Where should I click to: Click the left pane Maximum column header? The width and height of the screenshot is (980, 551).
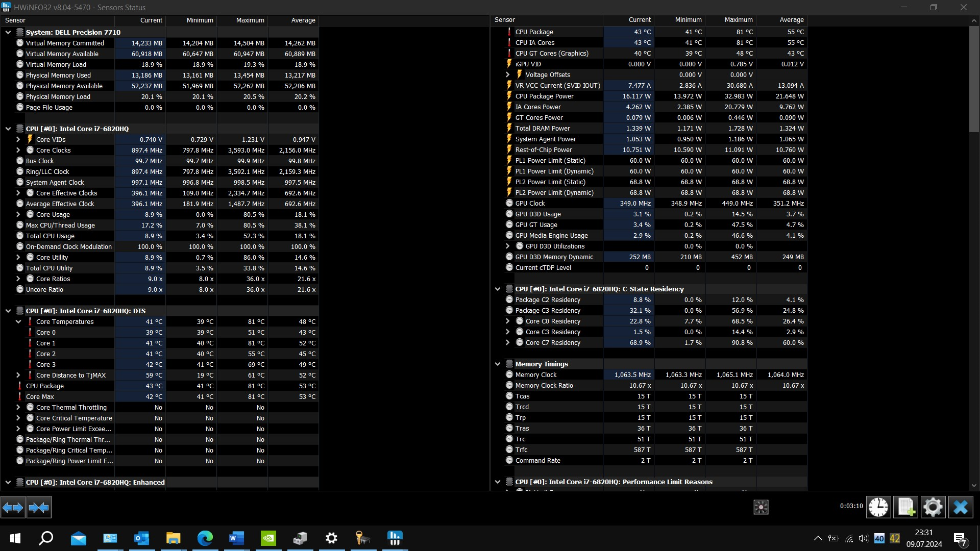click(x=242, y=20)
